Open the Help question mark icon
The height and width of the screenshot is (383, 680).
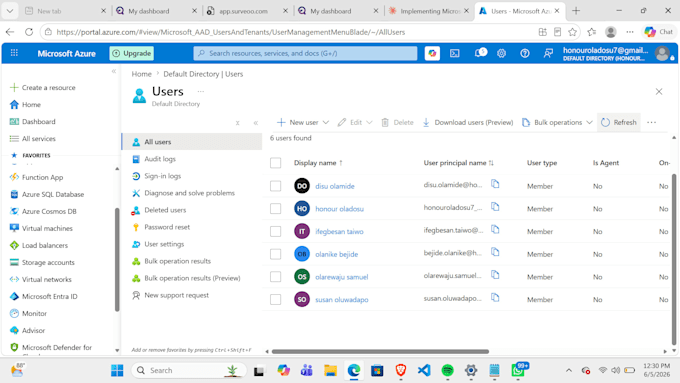pyautogui.click(x=525, y=53)
